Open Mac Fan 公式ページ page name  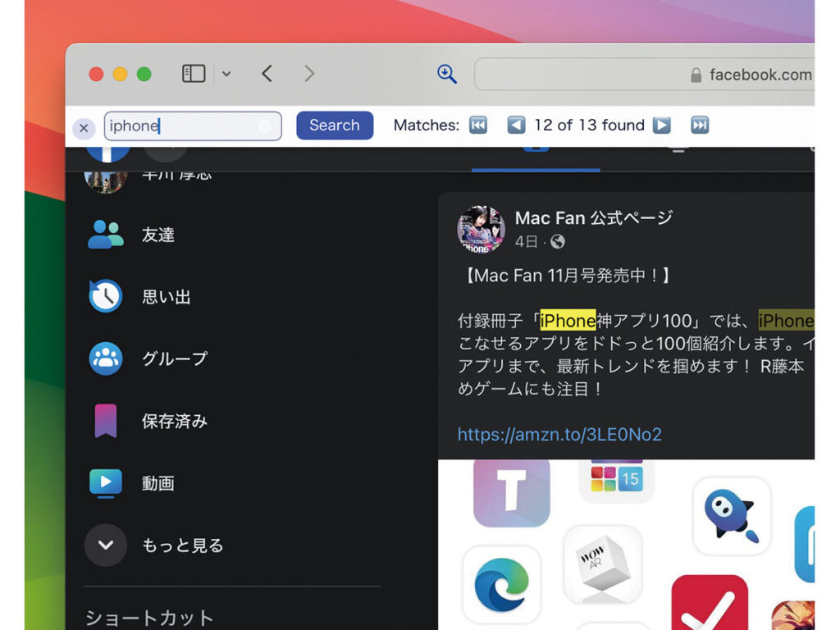tap(594, 218)
